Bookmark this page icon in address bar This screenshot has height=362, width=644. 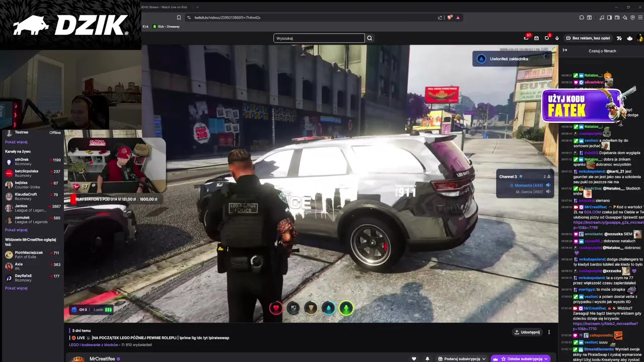tap(179, 18)
